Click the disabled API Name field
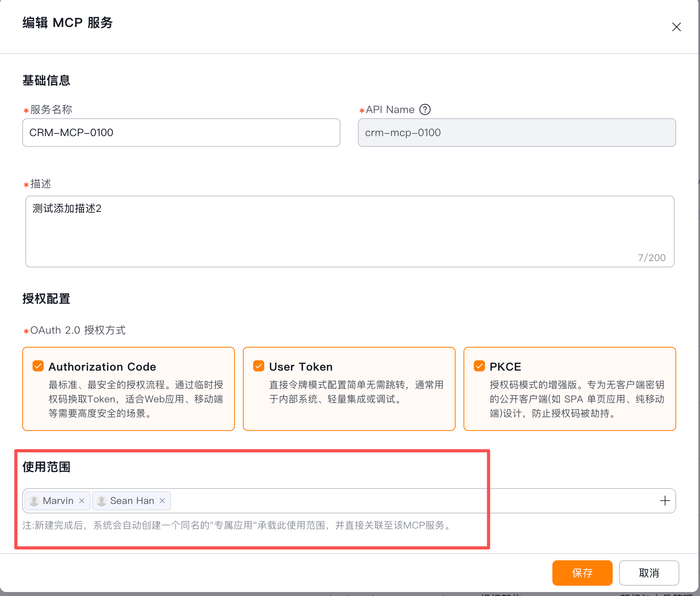This screenshot has width=700, height=596. (x=517, y=133)
